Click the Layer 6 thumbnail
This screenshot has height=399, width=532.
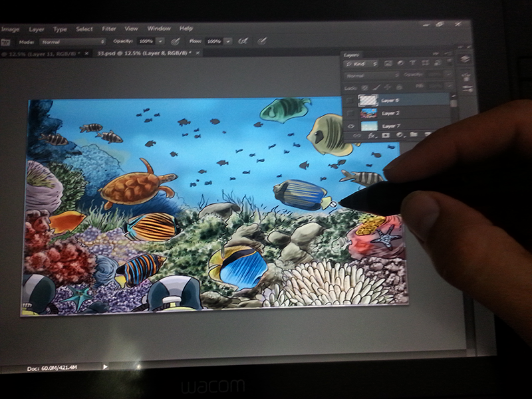coord(368,100)
